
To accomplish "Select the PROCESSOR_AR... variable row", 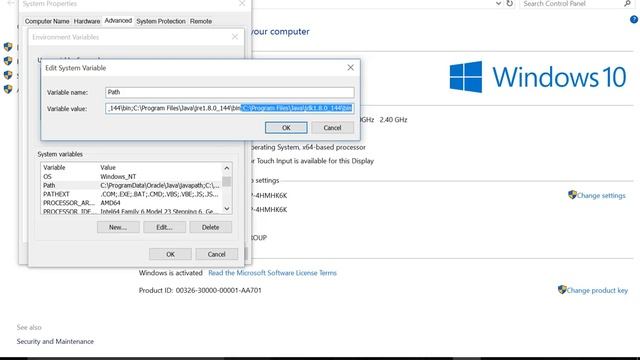I will pos(131,203).
